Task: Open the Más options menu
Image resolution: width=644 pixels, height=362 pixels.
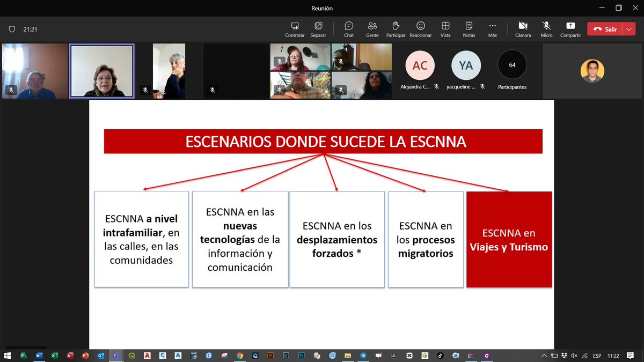Action: click(x=493, y=29)
